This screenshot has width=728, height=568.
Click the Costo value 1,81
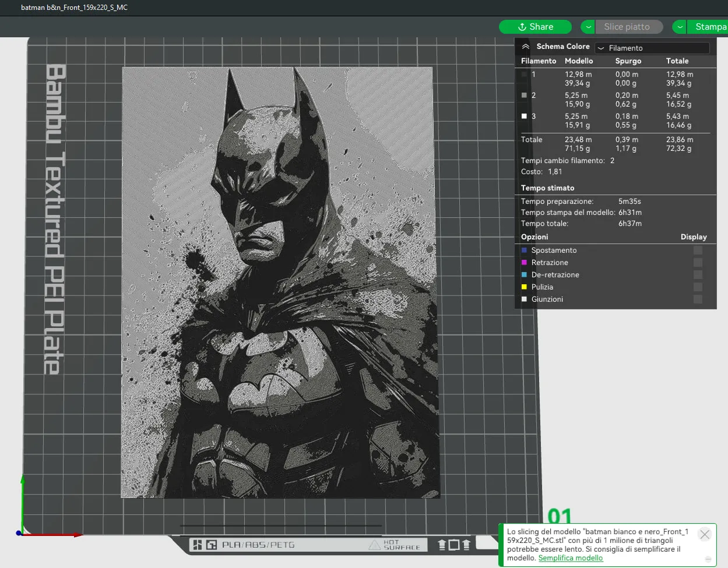555,172
